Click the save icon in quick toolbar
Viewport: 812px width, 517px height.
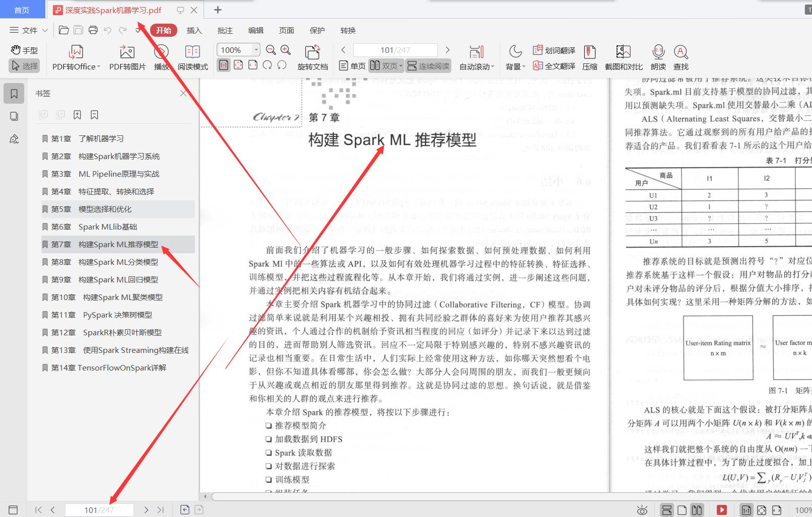pyautogui.click(x=78, y=30)
